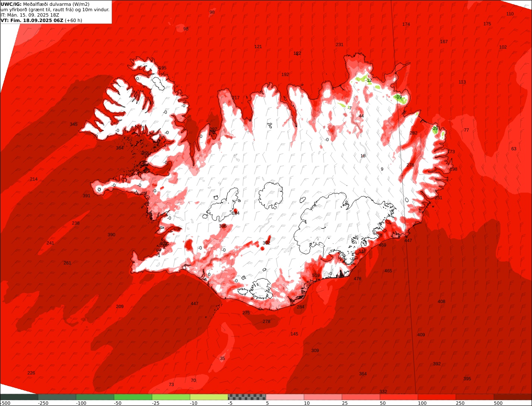The height and width of the screenshot is (406, 532).
Task: Click the legend swatch between -500 and -250
Action: tap(19, 397)
